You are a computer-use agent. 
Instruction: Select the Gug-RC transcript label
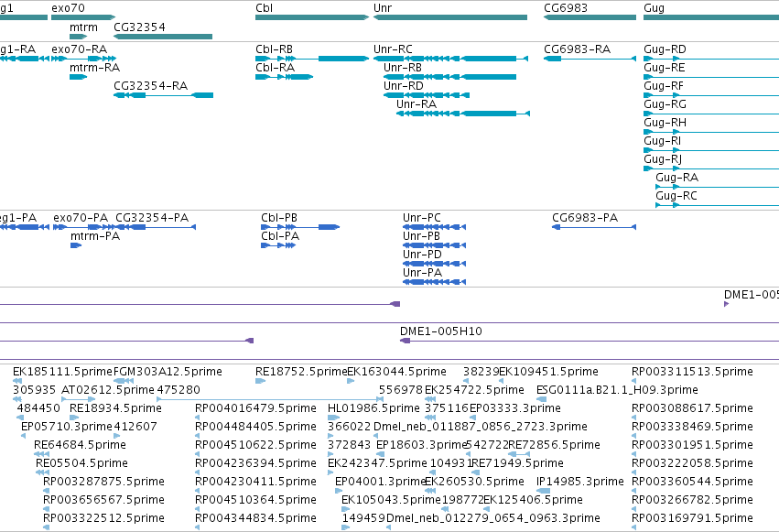[676, 196]
